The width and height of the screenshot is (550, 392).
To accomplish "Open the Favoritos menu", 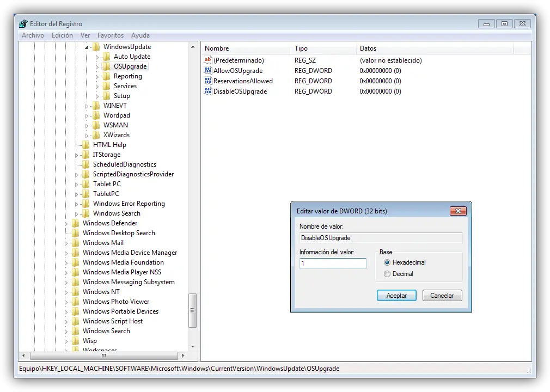I will coord(111,35).
